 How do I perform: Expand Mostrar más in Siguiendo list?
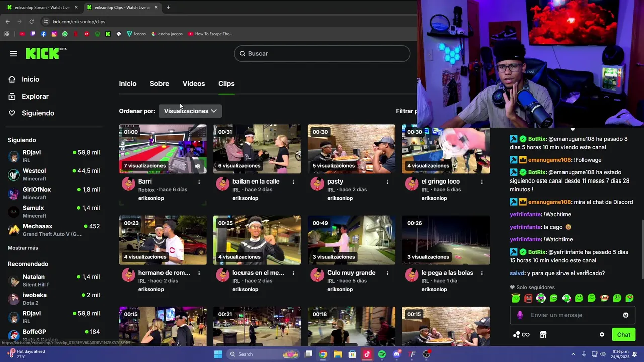click(x=23, y=248)
